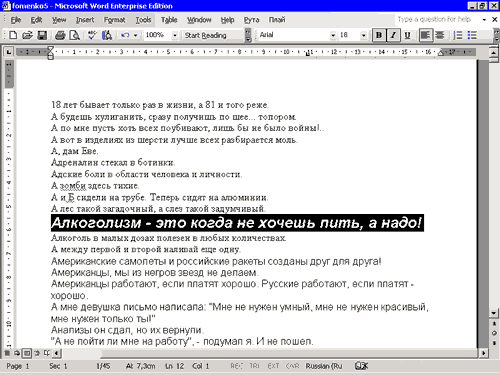
Task: Open the Format menu
Action: (114, 20)
